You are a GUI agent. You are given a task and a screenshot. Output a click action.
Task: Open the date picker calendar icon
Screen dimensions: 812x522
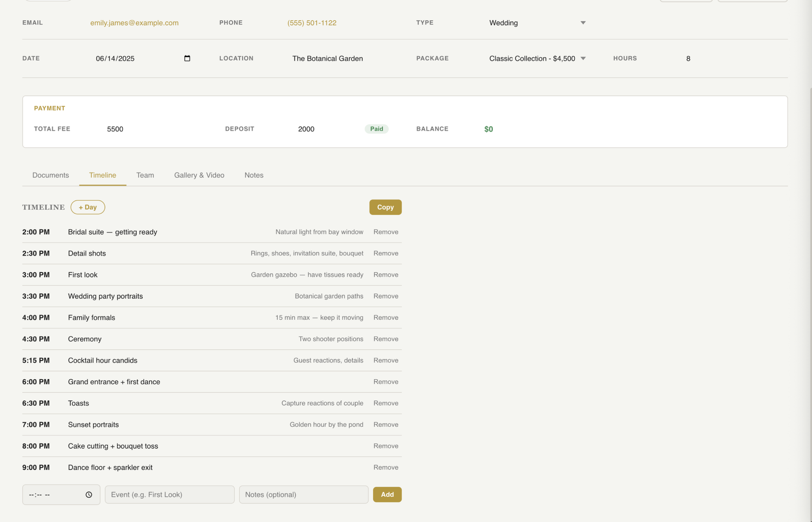point(187,58)
